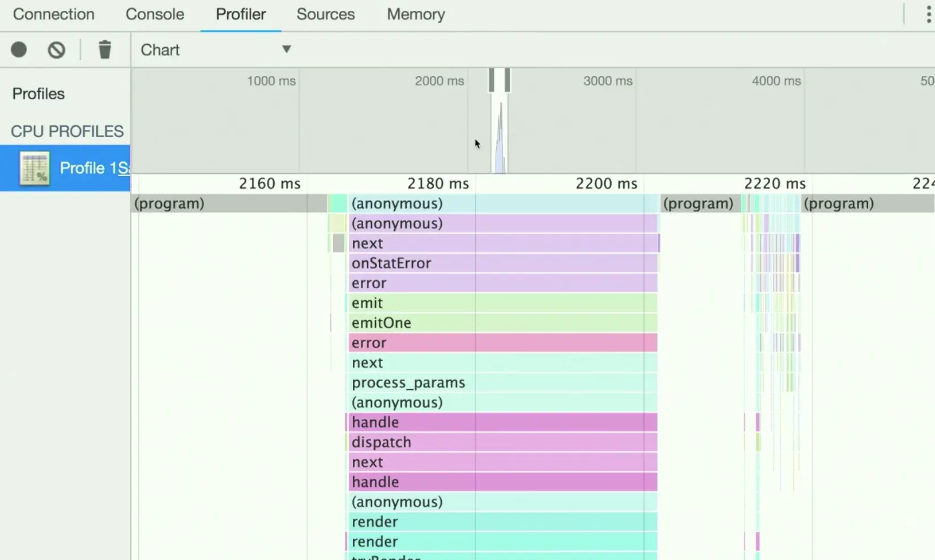Click the Save link for Profile 1
Screen dimensions: 935x560
pyautogui.click(x=124, y=168)
